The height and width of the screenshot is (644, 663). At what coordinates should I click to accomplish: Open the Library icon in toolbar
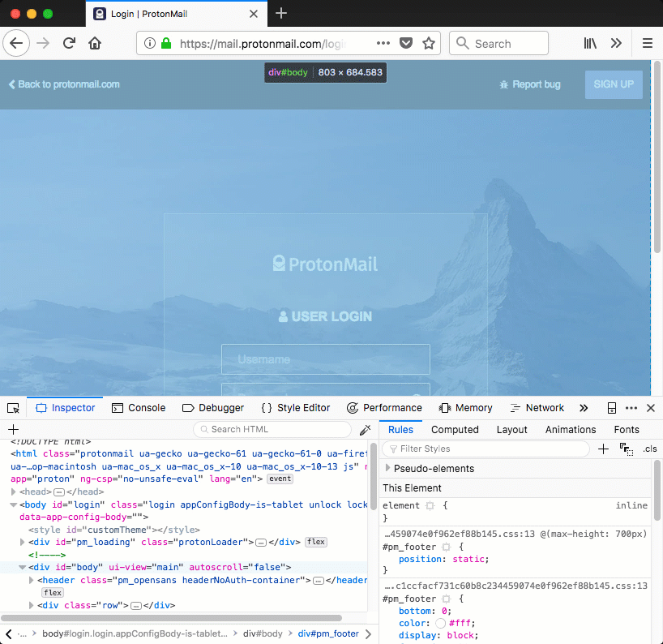[590, 43]
